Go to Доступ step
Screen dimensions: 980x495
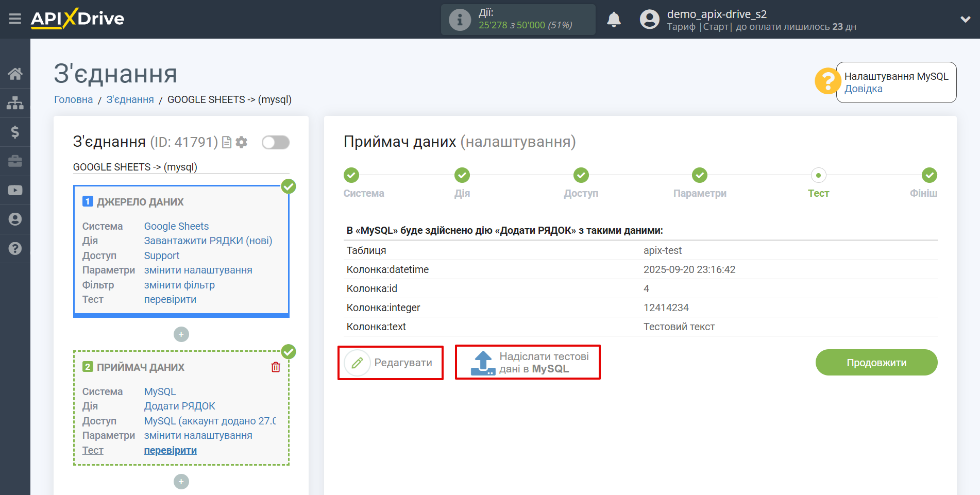click(581, 175)
